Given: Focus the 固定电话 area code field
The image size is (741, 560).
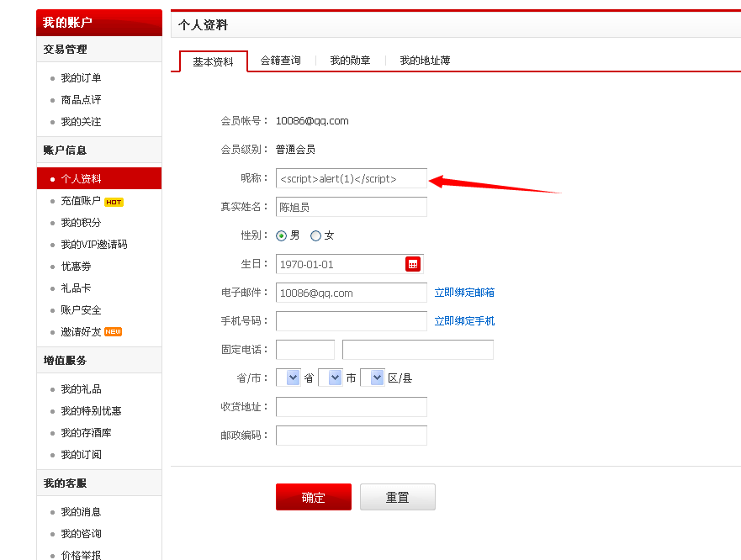Looking at the screenshot, I should click(x=305, y=350).
